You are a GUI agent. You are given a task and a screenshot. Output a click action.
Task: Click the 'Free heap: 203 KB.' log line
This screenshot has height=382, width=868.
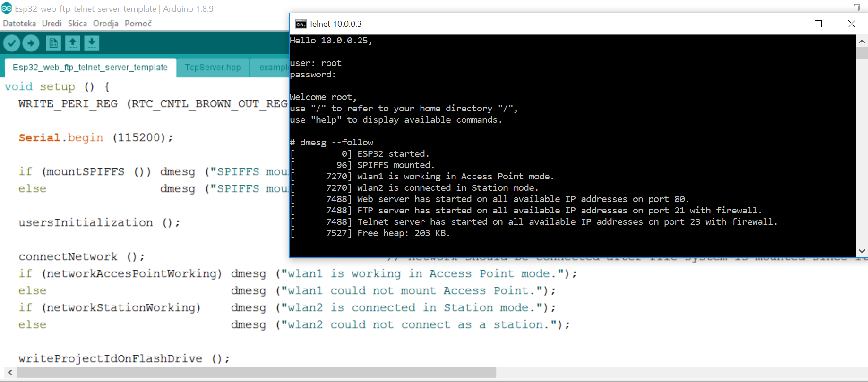point(370,233)
